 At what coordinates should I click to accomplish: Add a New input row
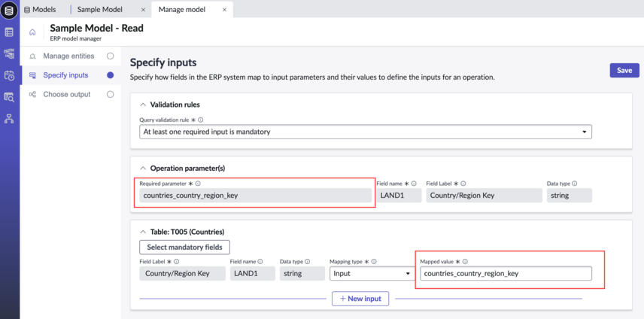click(360, 299)
